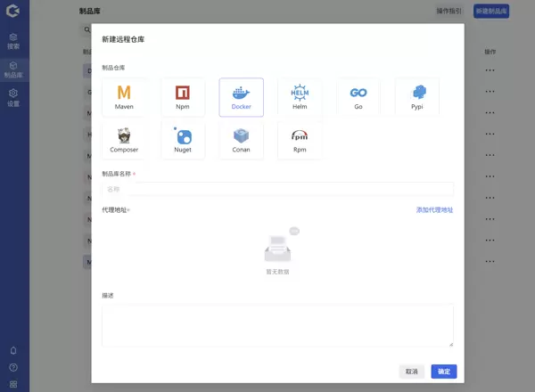Image resolution: width=535 pixels, height=392 pixels.
Task: Click the 添加代理地址 link
Action: point(434,210)
